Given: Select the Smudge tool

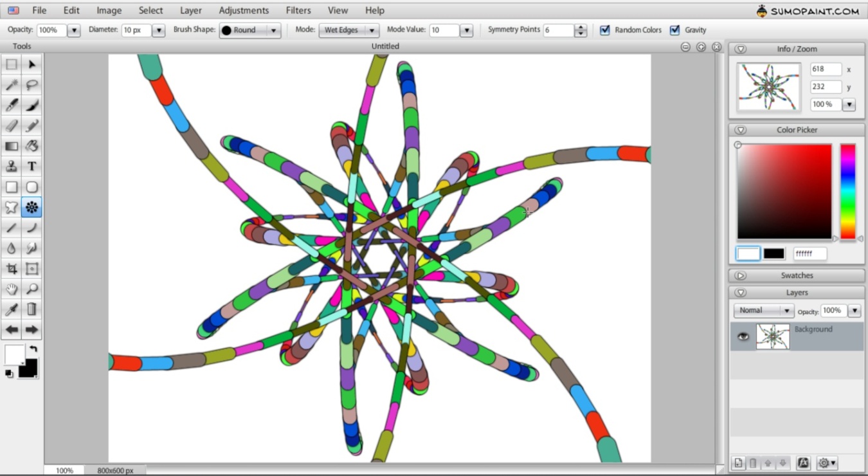Looking at the screenshot, I should (32, 248).
